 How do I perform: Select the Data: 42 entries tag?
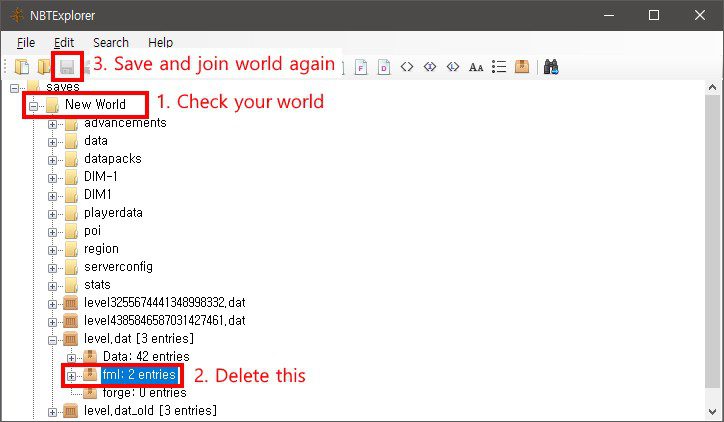[145, 357]
